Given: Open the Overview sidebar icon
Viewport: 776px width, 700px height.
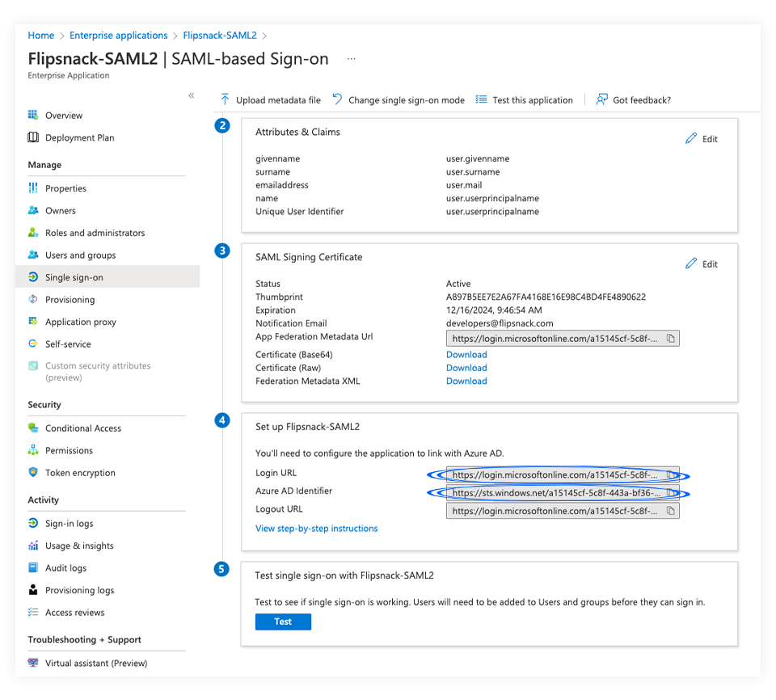Looking at the screenshot, I should 33,115.
